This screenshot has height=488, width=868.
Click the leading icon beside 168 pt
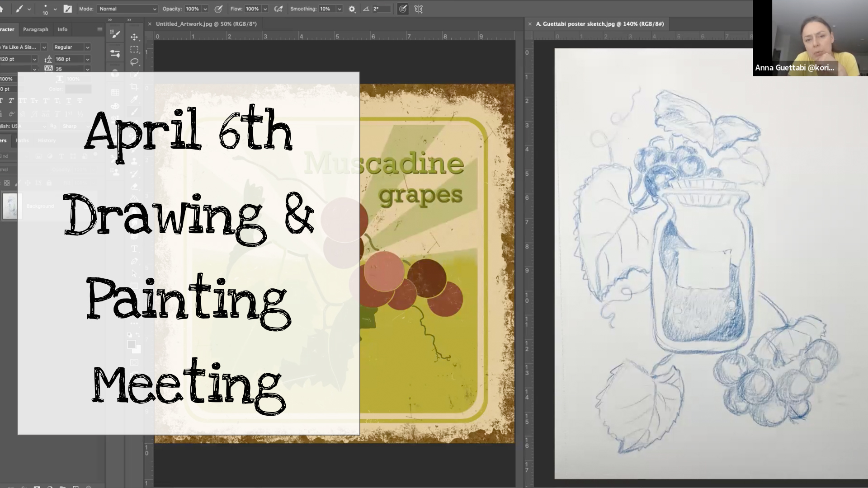coord(49,59)
